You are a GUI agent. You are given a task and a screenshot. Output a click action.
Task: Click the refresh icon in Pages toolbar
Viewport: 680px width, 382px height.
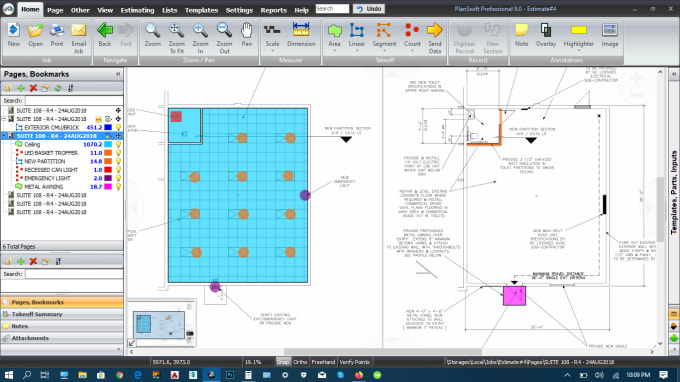coord(58,88)
